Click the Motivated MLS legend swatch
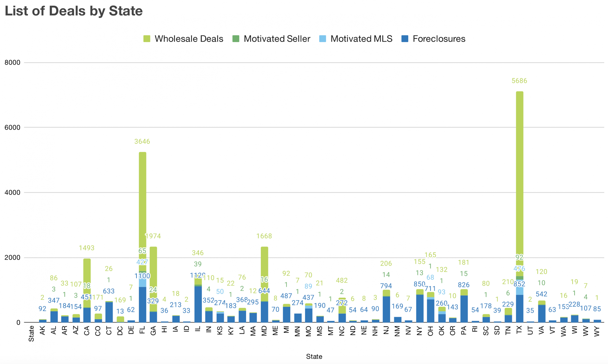 point(323,39)
